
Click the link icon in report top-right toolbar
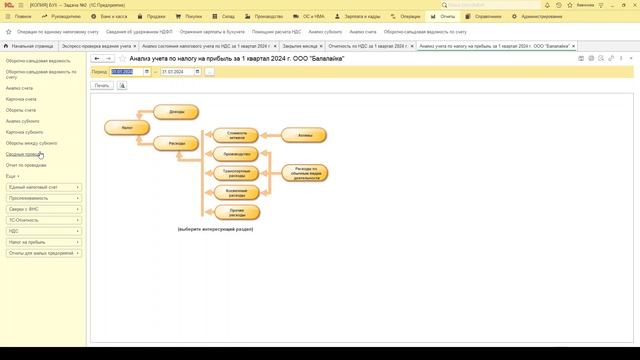(x=611, y=59)
